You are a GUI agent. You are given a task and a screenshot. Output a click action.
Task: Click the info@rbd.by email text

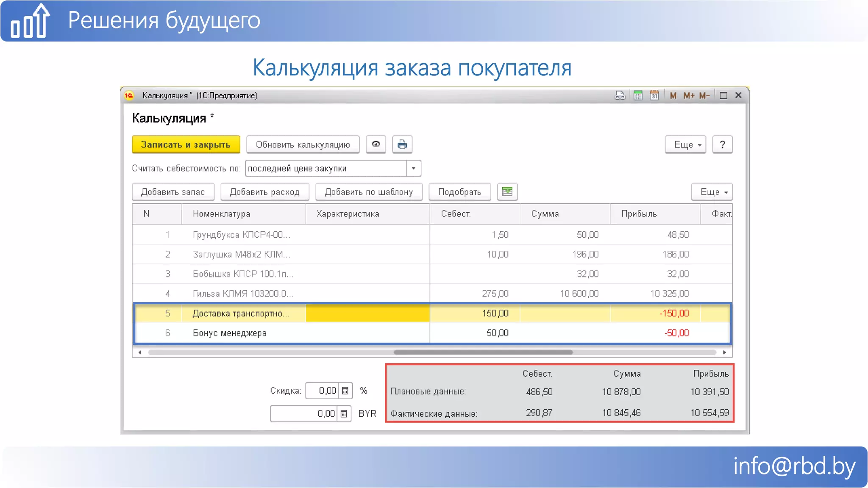[794, 466]
